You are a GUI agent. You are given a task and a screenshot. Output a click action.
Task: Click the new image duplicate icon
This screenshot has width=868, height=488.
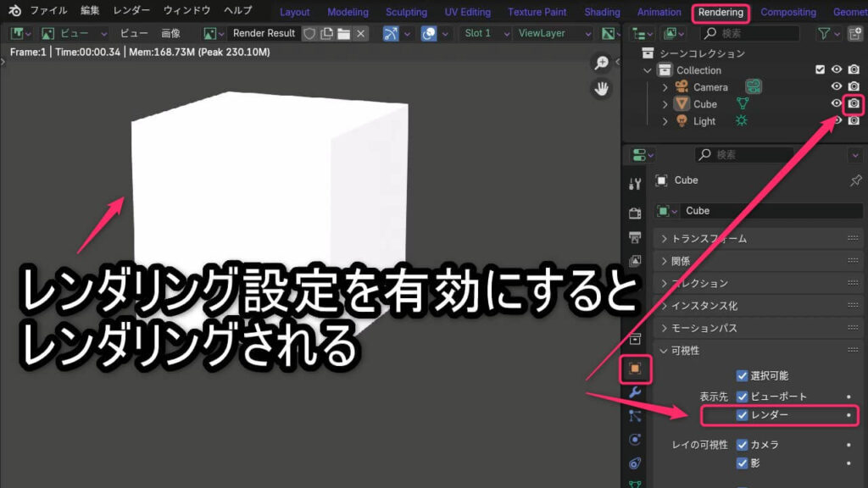[x=326, y=34]
